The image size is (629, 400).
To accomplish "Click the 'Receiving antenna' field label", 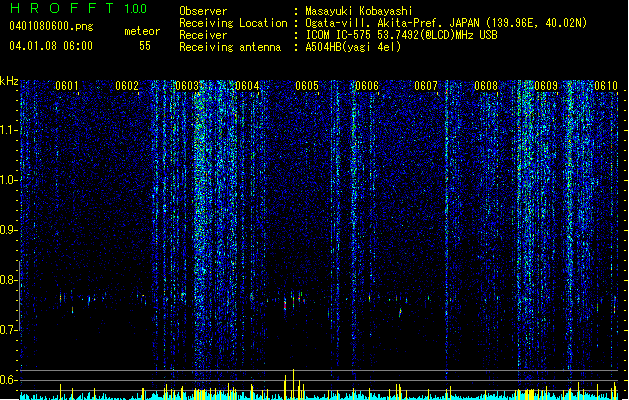I will pos(230,47).
